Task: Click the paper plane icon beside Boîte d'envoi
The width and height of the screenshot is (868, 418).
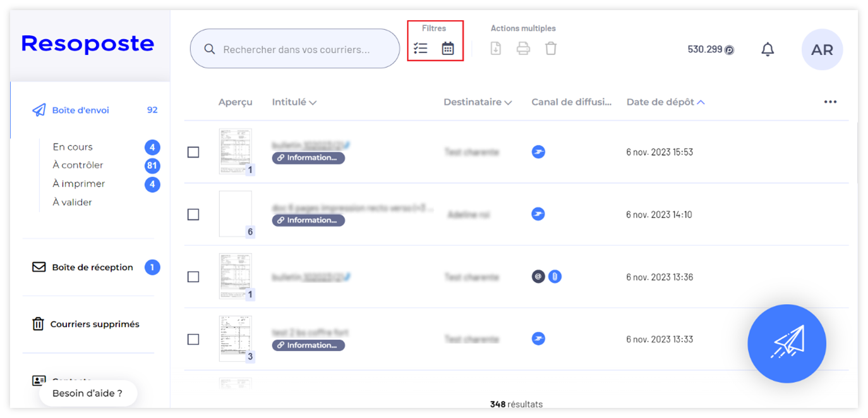Action: click(x=39, y=110)
